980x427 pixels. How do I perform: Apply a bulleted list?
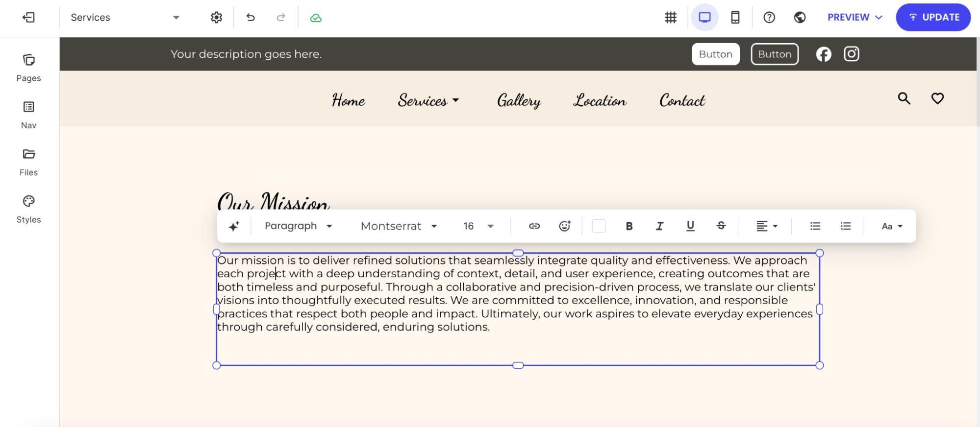[815, 226]
